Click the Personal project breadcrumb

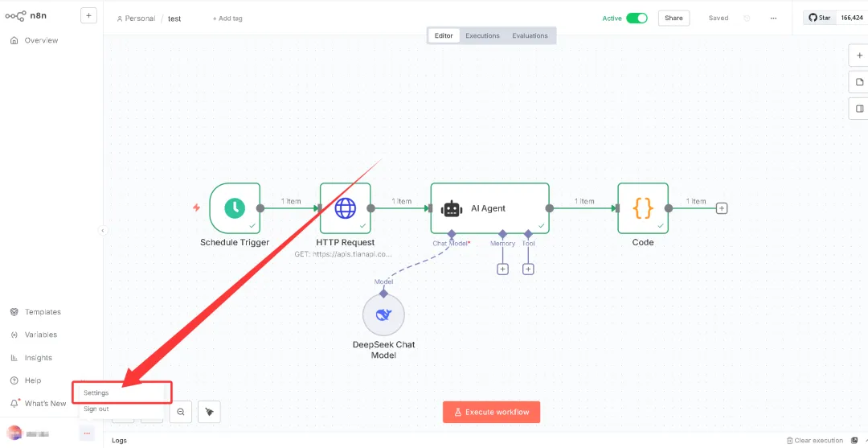136,18
